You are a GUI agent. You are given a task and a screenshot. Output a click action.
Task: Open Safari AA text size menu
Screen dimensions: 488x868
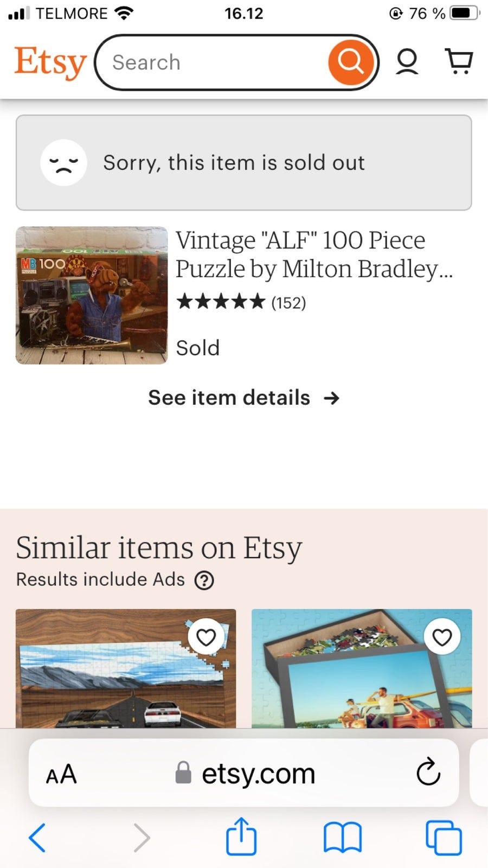pyautogui.click(x=61, y=774)
